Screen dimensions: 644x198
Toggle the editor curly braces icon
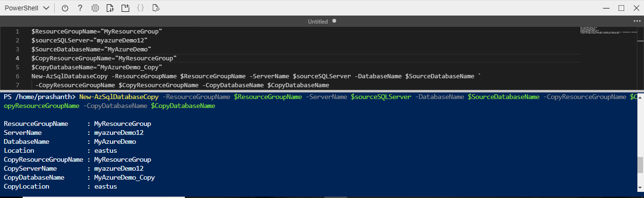(140, 8)
